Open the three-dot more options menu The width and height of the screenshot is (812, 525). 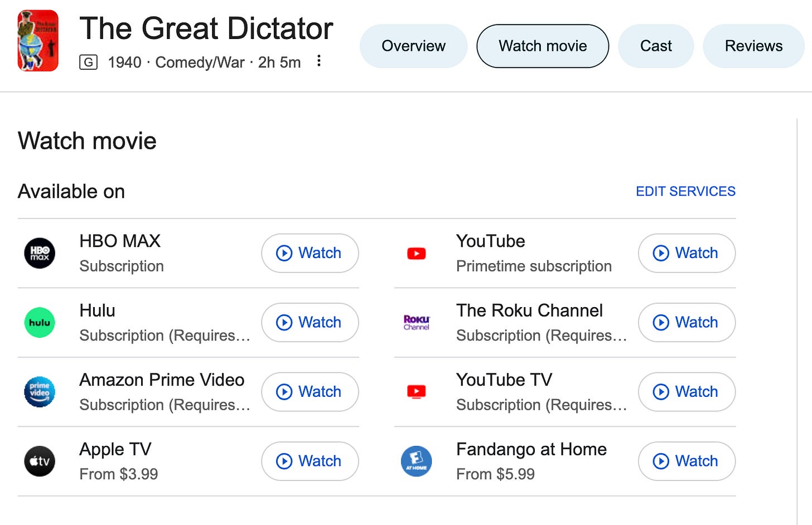click(318, 61)
